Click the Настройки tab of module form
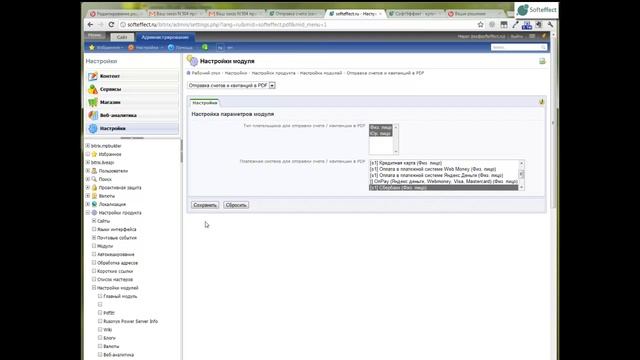The height and width of the screenshot is (360, 640). (205, 103)
